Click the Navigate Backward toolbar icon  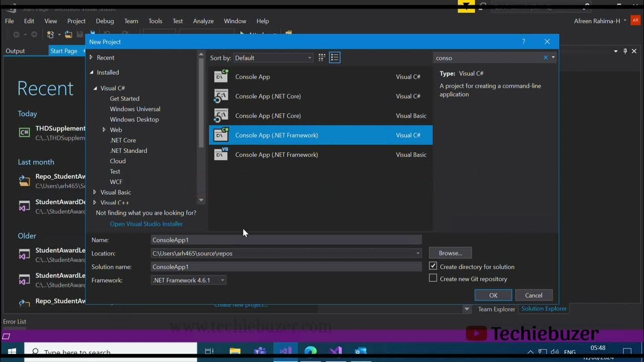[x=16, y=34]
